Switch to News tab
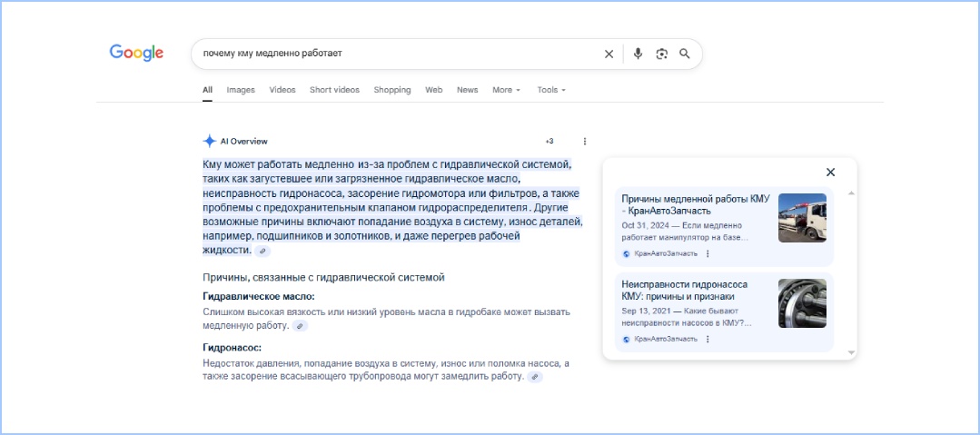The height and width of the screenshot is (435, 980). 468,90
